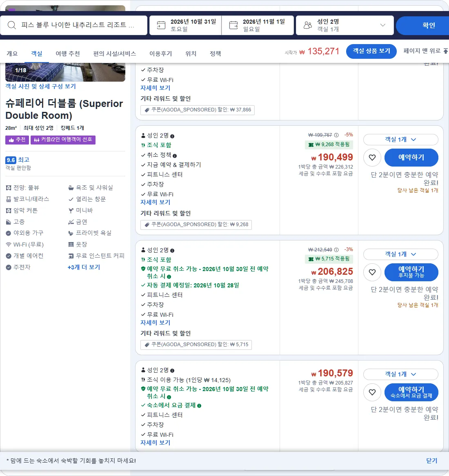Click the 커플/2인 여행객이 선호 badge
449x476 pixels.
tap(63, 140)
